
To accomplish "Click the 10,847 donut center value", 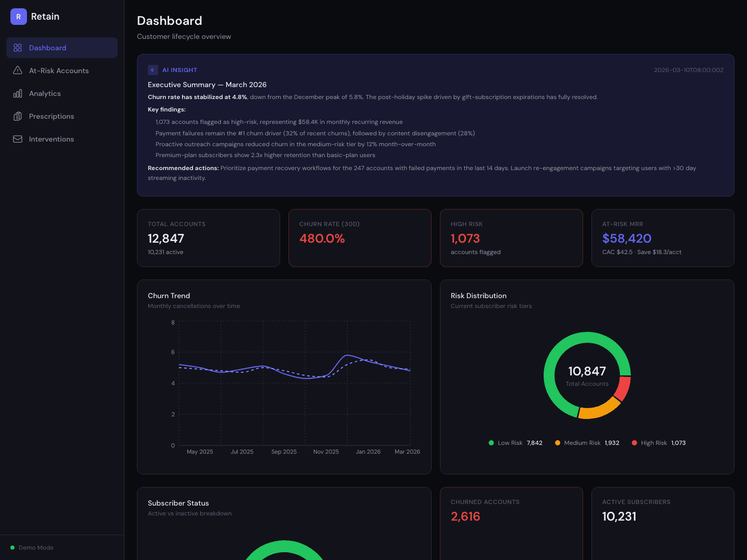I will [587, 371].
